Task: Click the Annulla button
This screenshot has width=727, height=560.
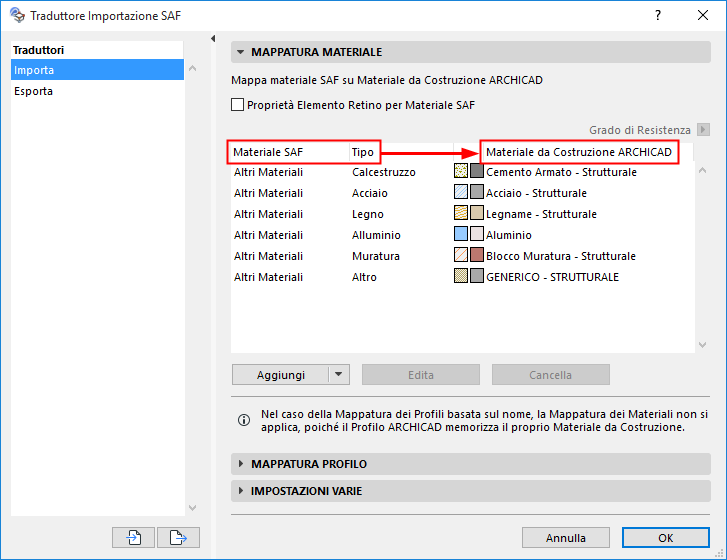Action: [566, 537]
